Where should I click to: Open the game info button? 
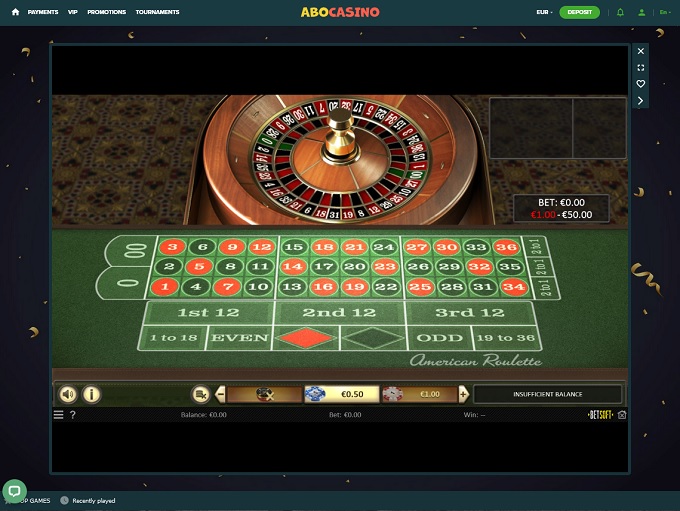click(92, 394)
